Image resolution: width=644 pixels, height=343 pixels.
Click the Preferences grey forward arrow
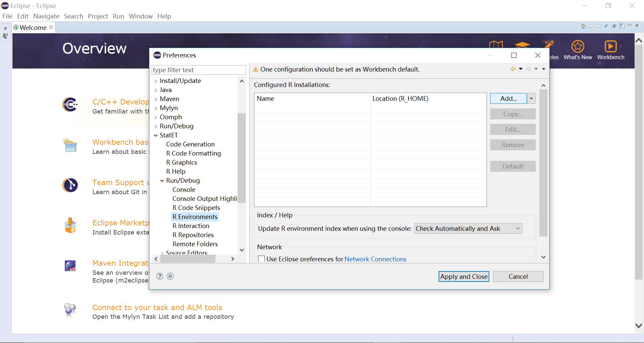tap(529, 69)
